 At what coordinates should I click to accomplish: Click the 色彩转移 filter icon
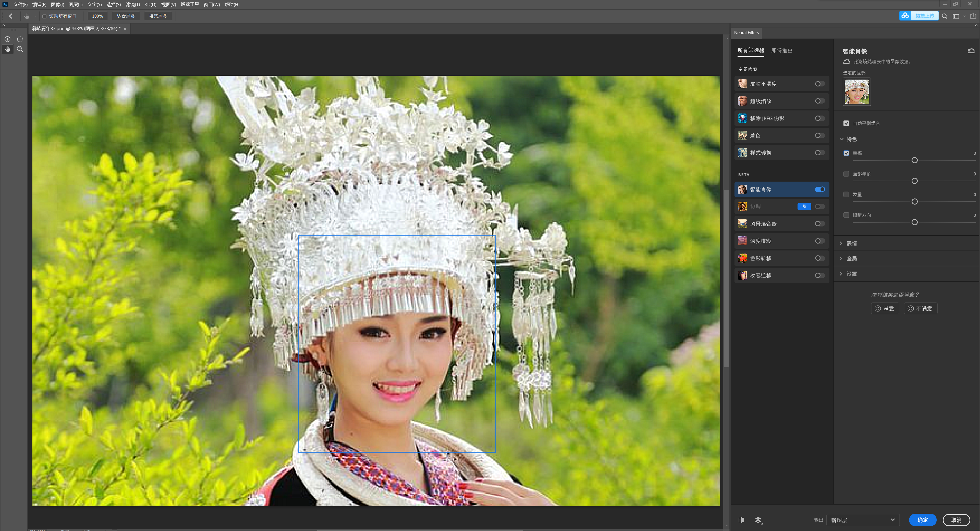click(x=742, y=258)
